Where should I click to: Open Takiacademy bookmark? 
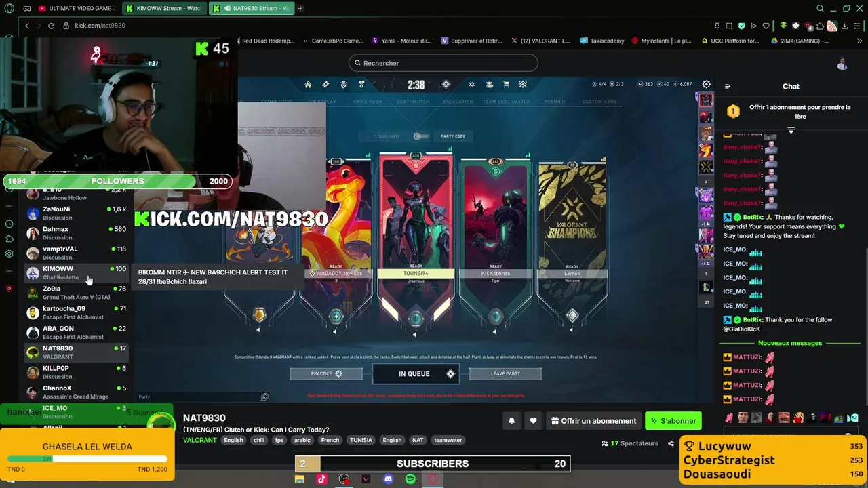(x=601, y=41)
